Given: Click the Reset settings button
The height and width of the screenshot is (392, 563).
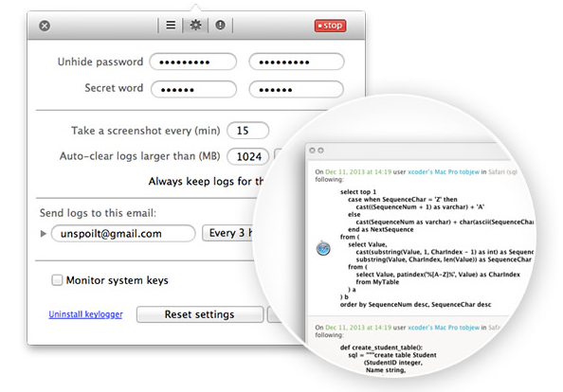Looking at the screenshot, I should (200, 314).
